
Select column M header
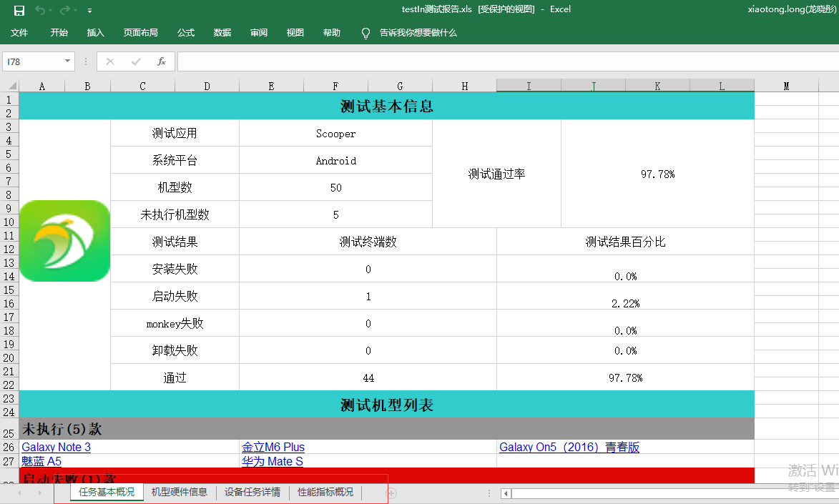[x=786, y=86]
